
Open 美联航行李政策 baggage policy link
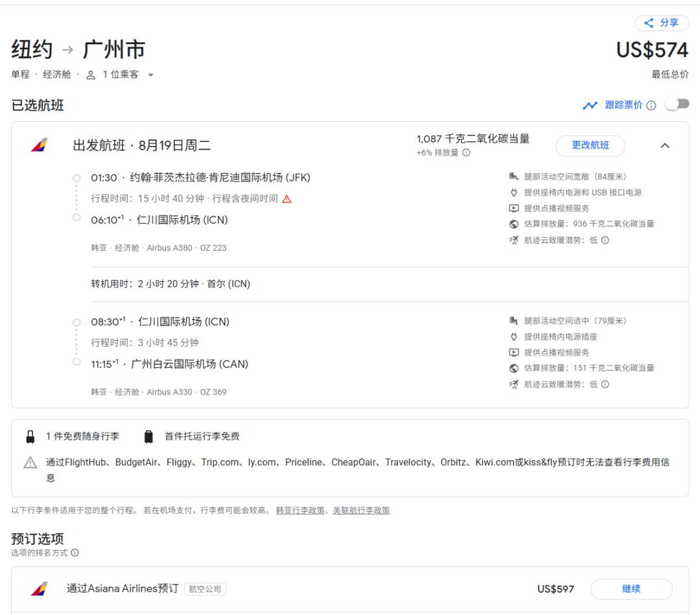(x=361, y=511)
